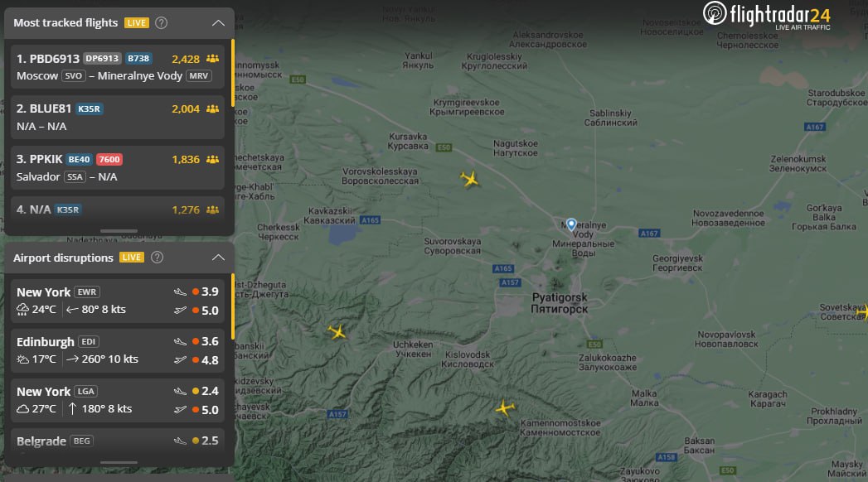Viewport: 868px width, 482px height.
Task: Select the aircraft west of Uchkeken
Action: pos(337,332)
